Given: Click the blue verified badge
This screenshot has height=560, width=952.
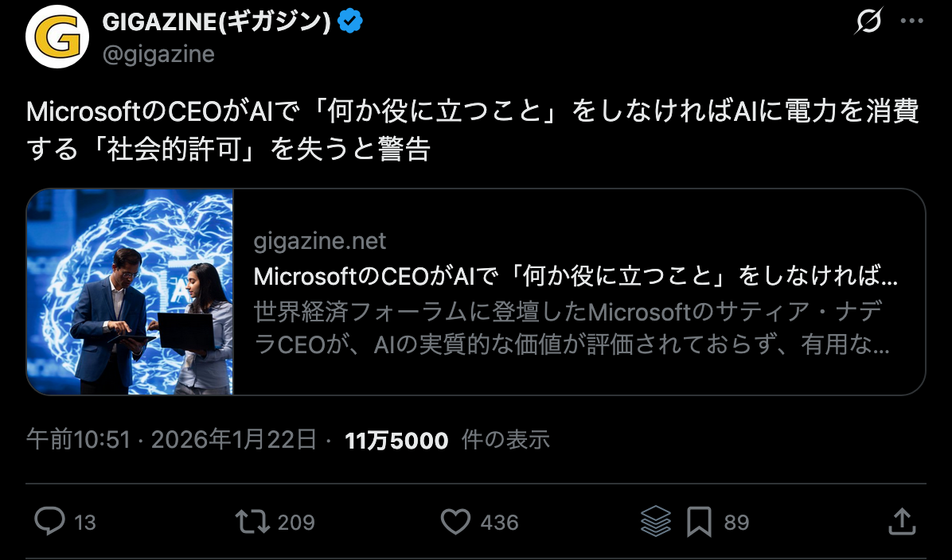Looking at the screenshot, I should point(351,22).
